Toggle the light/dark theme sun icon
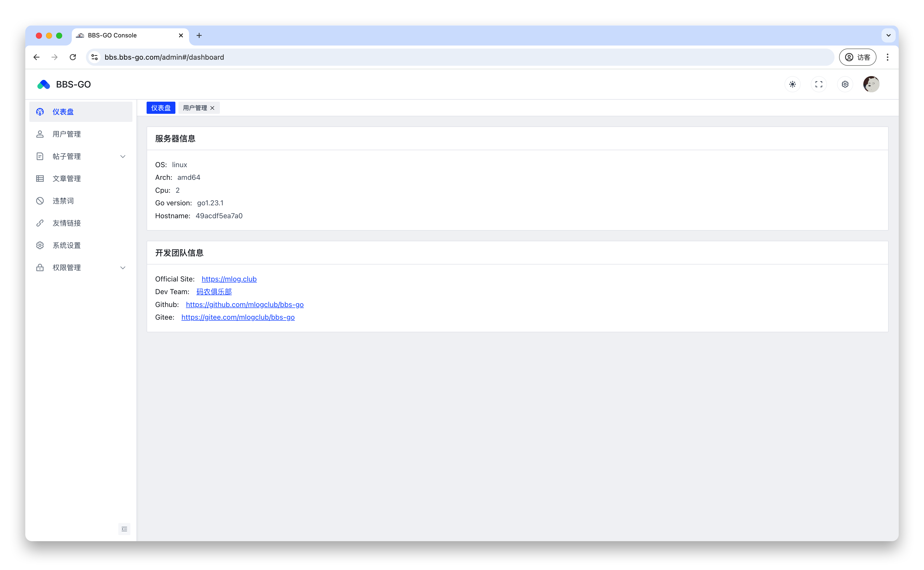 point(793,84)
